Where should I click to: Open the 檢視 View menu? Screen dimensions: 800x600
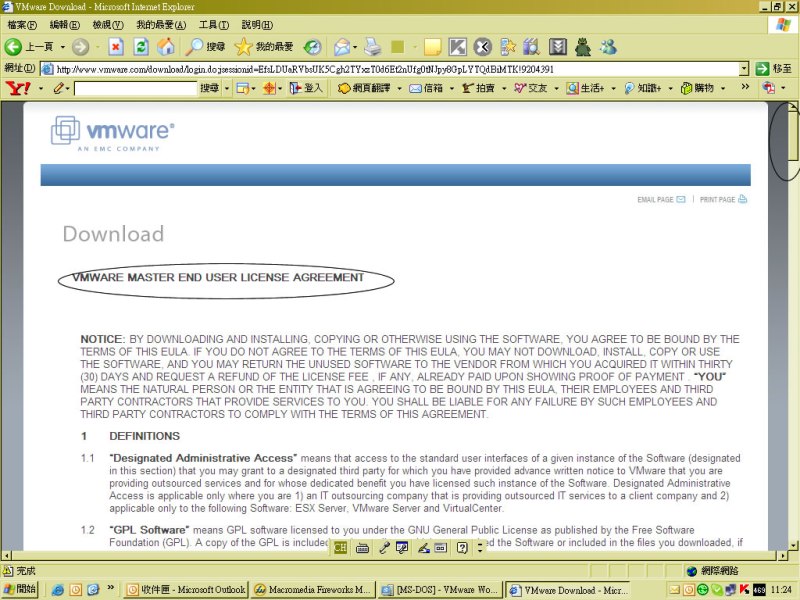(x=108, y=24)
